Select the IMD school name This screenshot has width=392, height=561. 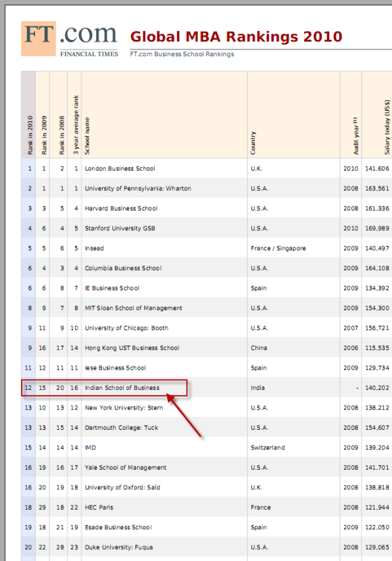(x=91, y=447)
